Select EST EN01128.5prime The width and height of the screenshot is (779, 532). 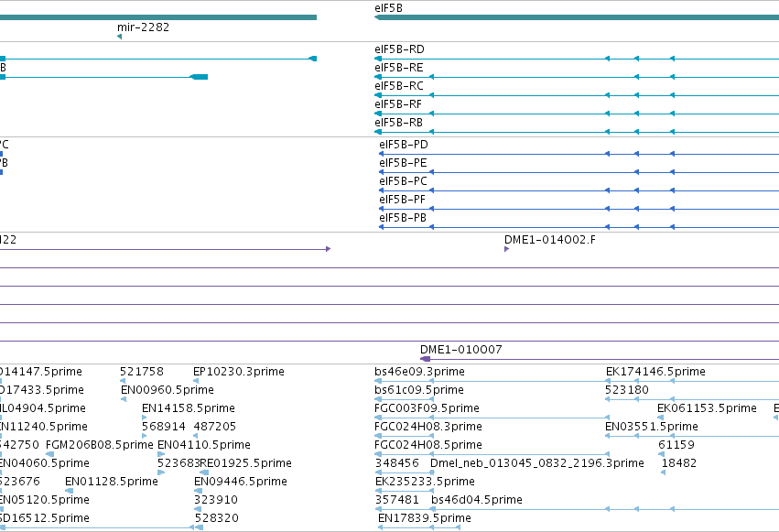(x=112, y=482)
